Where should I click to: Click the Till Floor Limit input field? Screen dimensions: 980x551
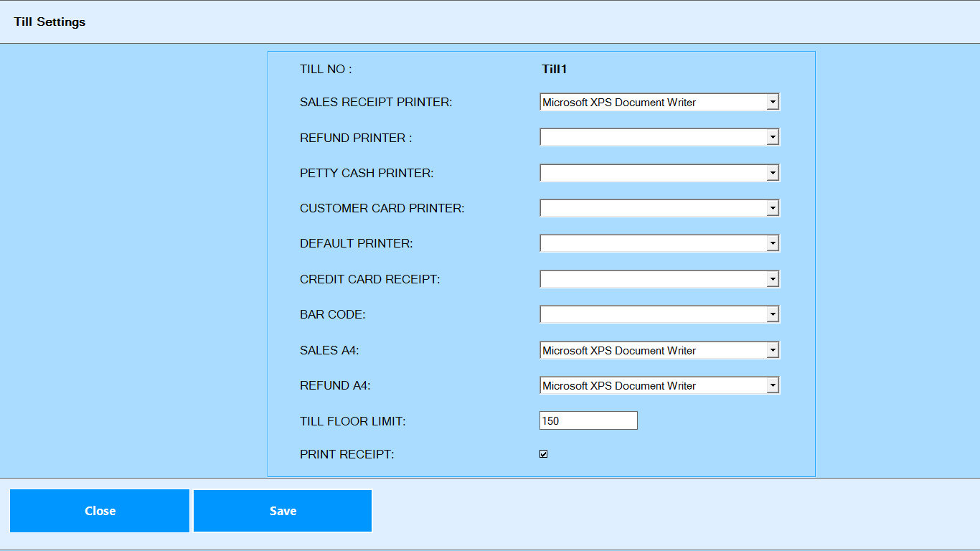[x=588, y=421]
